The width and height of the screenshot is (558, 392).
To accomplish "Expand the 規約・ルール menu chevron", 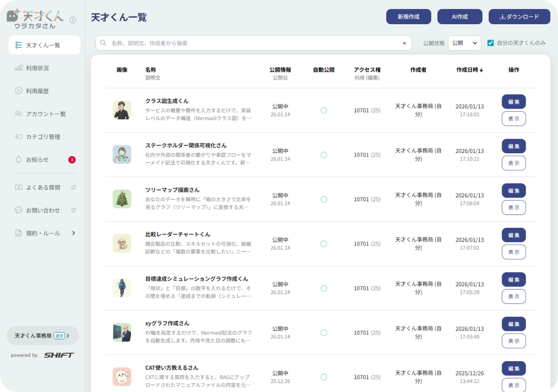I will (x=74, y=233).
